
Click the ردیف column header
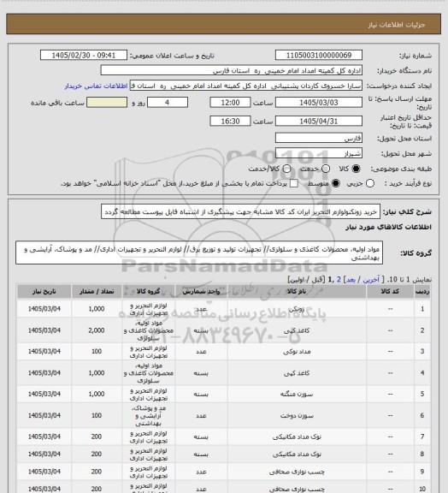(x=422, y=292)
